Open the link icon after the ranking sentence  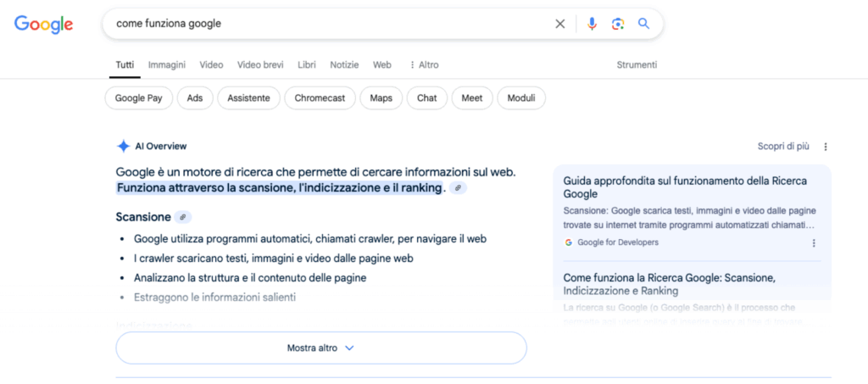coord(458,188)
